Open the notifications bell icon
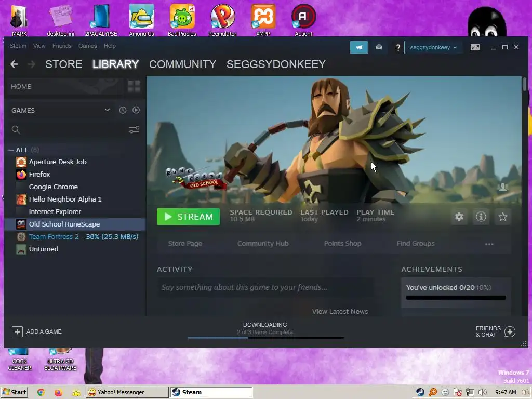The height and width of the screenshot is (399, 532). tap(379, 47)
